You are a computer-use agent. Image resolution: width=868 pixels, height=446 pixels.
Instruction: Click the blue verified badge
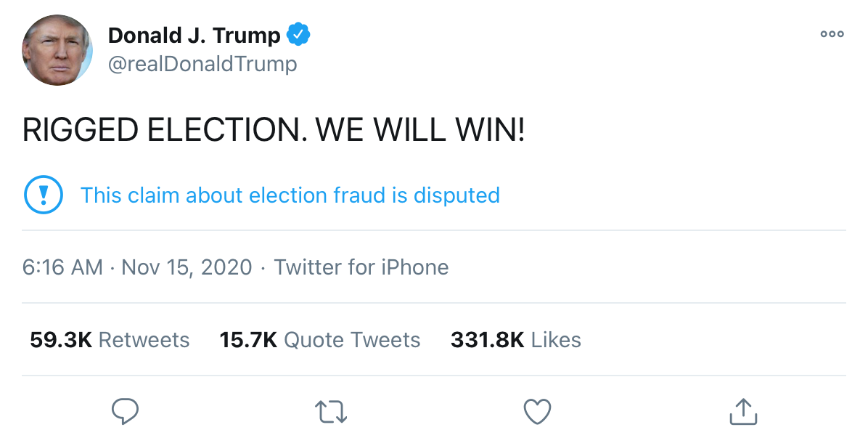coord(299,34)
